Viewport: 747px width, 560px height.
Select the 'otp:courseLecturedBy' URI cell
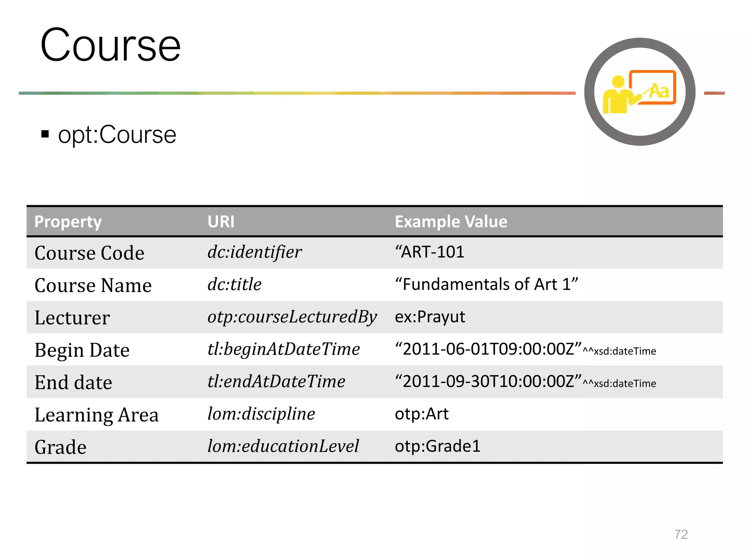pos(292,317)
